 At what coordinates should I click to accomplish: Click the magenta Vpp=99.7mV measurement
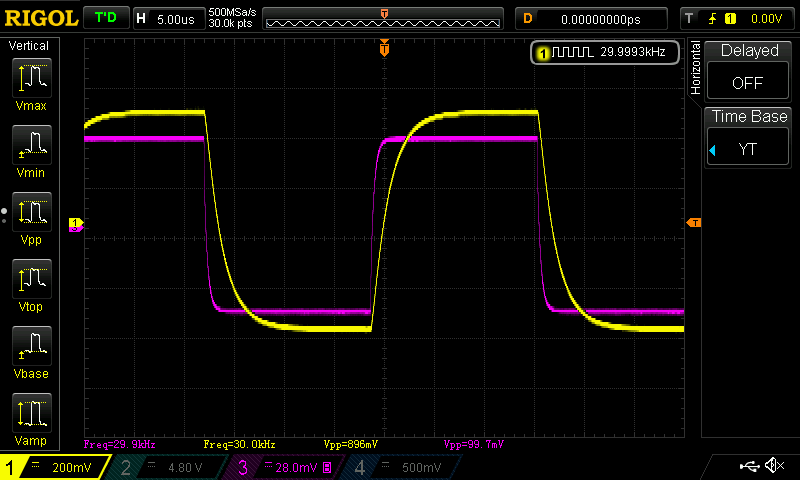pyautogui.click(x=473, y=444)
